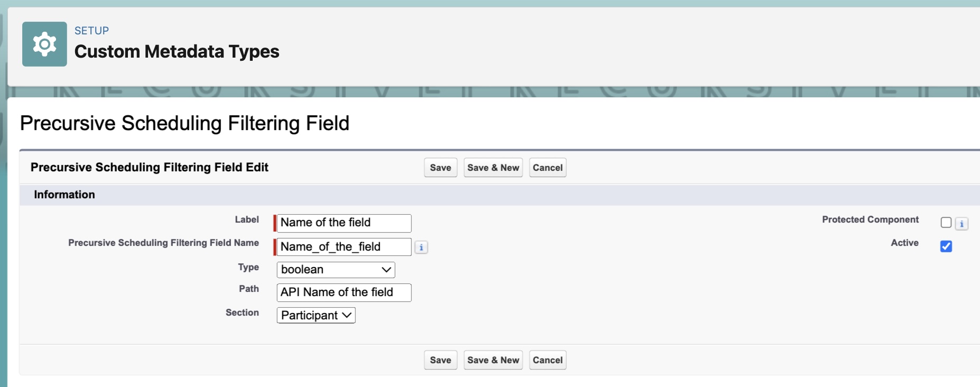Open info tooltip beside Field Name input
The width and height of the screenshot is (980, 387).
(x=421, y=247)
